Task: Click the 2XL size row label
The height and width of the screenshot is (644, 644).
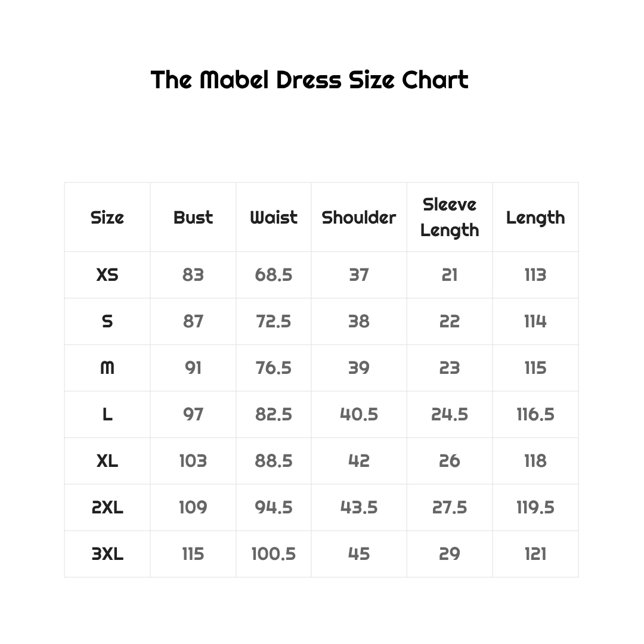Action: click(x=107, y=507)
